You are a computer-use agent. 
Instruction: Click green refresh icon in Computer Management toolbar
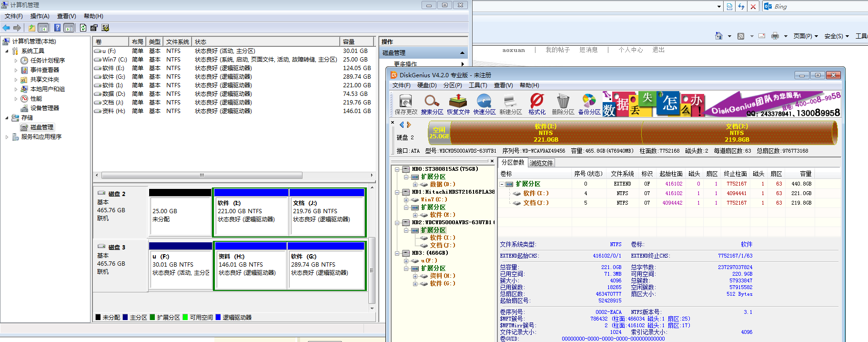coord(83,28)
